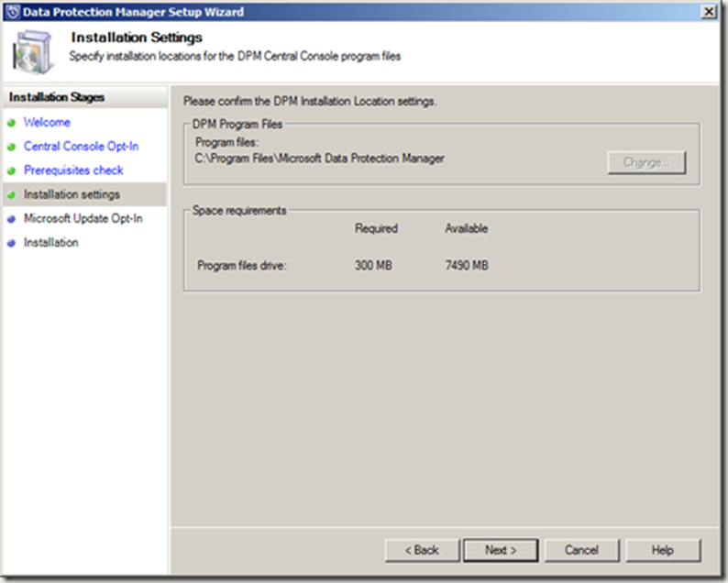Viewport: 728px width, 583px height.
Task: Select the final Installation stage
Action: 51,242
